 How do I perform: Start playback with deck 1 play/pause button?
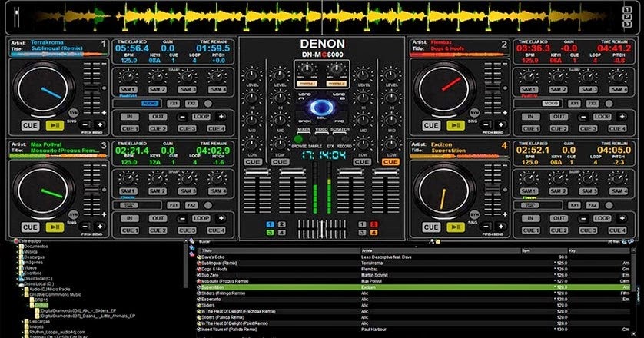click(55, 126)
